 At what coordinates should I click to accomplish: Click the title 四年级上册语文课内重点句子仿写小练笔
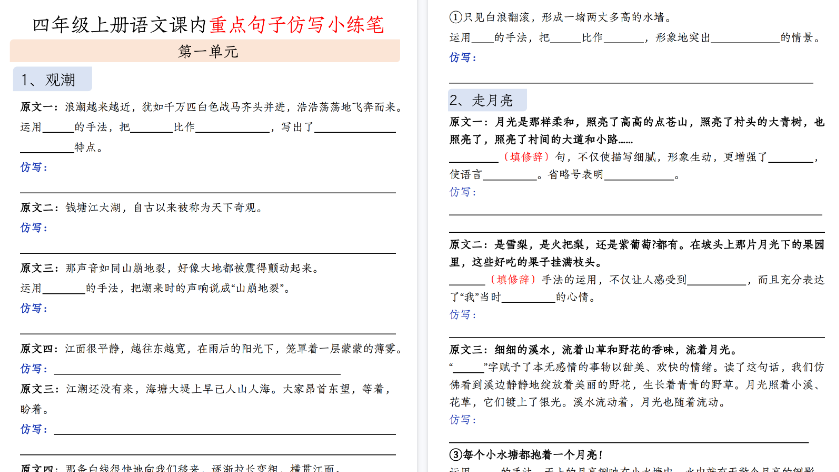pos(208,25)
